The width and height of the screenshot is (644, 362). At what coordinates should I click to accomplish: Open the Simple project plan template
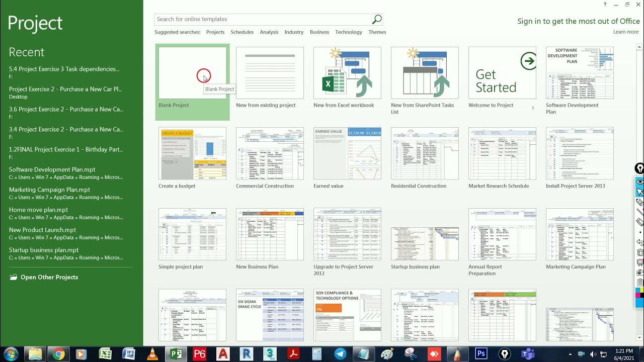click(192, 239)
